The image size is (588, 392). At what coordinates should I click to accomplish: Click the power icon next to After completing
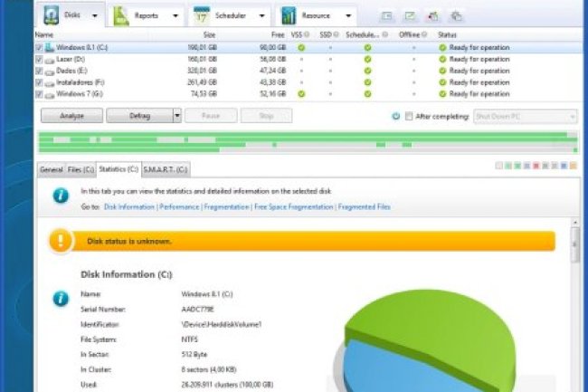tap(396, 116)
